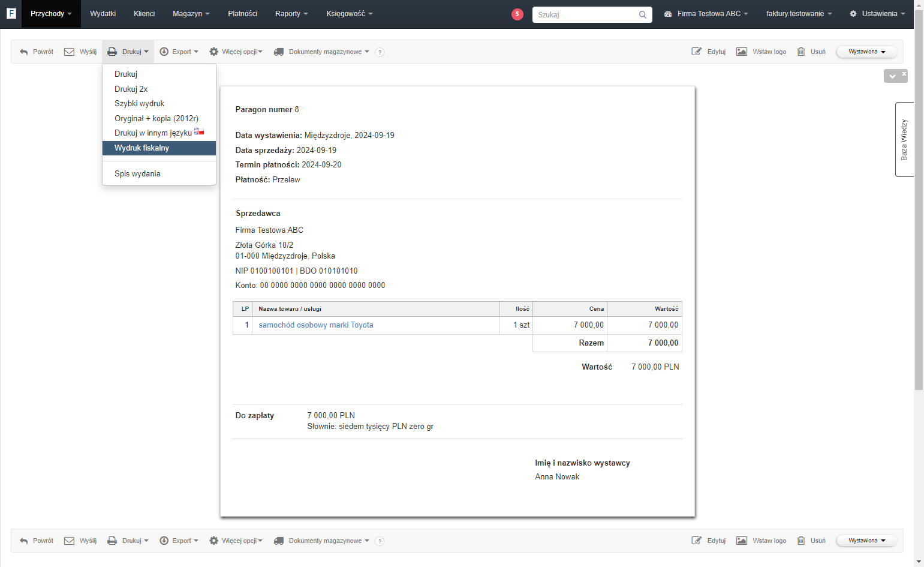
Task: Choose Oryginał + kopia (2012r) option
Action: (159, 119)
